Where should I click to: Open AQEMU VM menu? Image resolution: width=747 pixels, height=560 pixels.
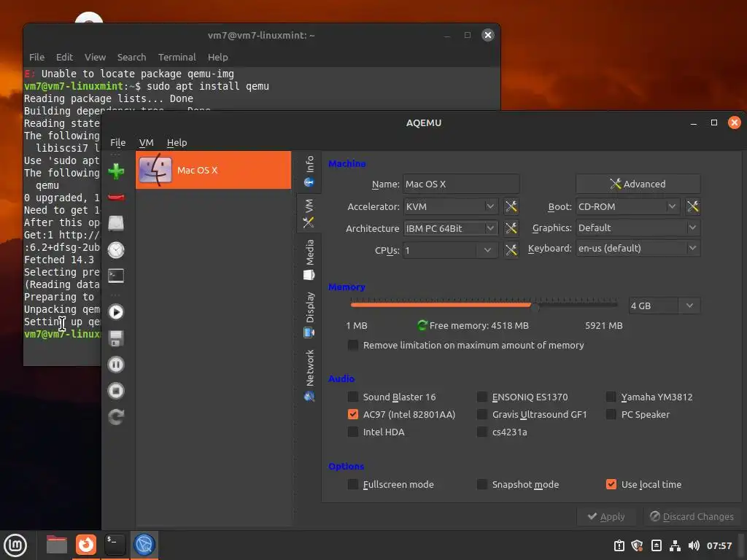point(146,142)
